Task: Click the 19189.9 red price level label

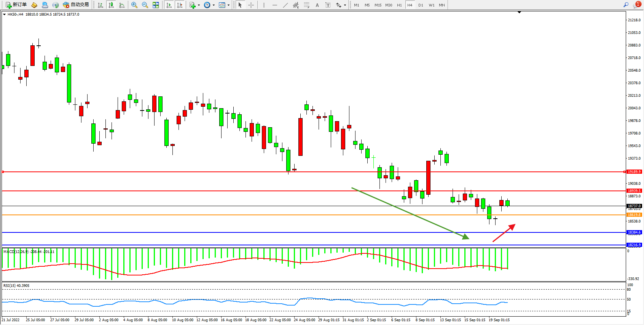Action: pos(634,172)
